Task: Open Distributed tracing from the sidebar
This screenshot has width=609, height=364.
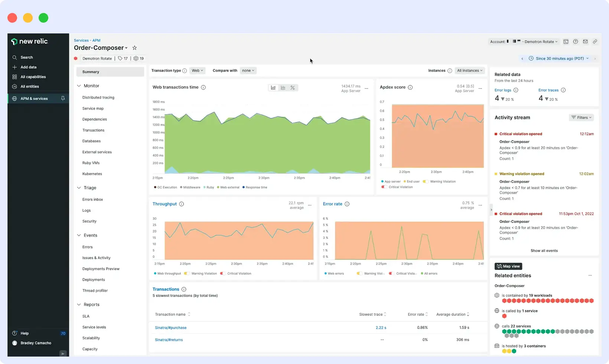Action: point(98,97)
